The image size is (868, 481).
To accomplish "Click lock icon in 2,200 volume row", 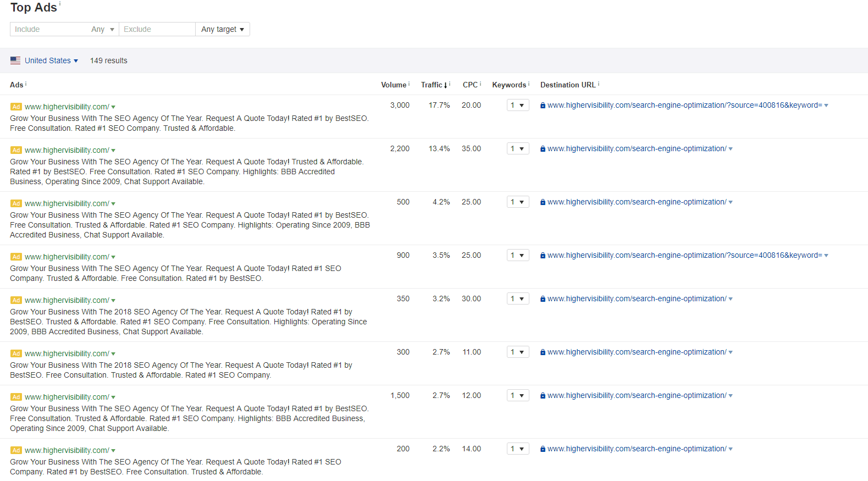I will click(543, 149).
